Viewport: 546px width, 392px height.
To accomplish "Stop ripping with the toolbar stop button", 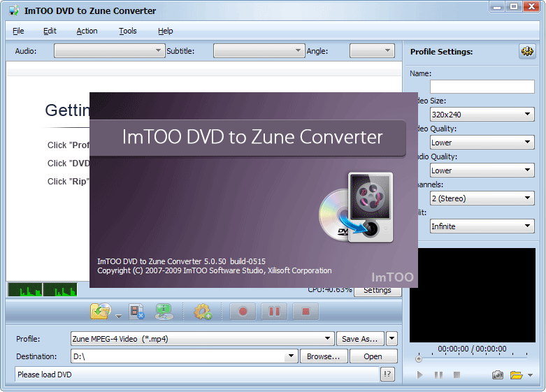I will (x=306, y=311).
